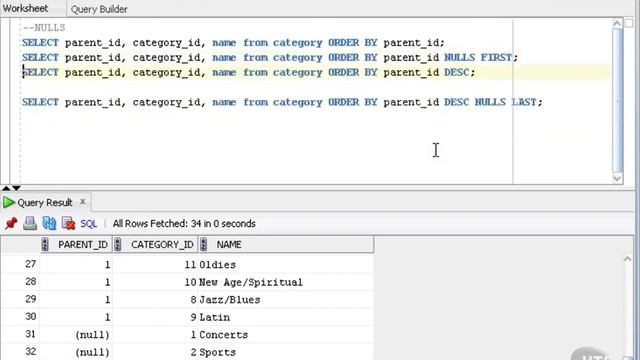Click the DESC NULLS LAST query line
The image size is (640, 360).
[x=282, y=102]
